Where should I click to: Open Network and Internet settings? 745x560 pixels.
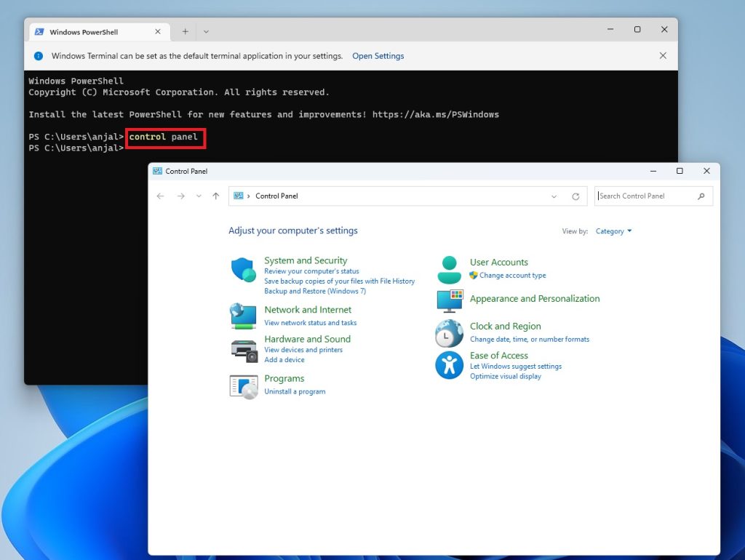[308, 309]
